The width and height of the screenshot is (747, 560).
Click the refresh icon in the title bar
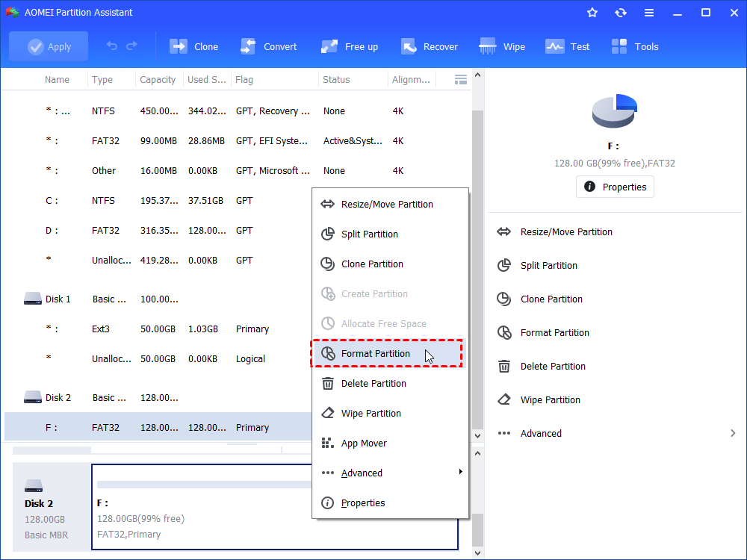pos(620,12)
